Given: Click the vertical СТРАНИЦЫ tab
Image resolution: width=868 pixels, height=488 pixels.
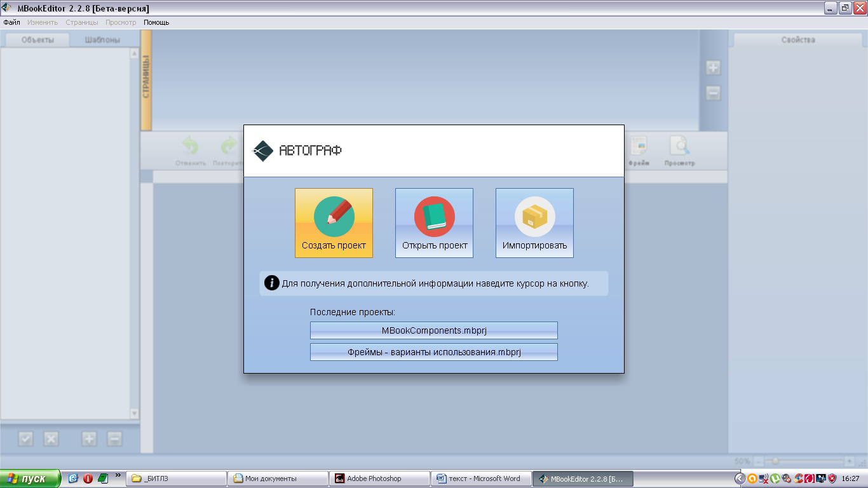Looking at the screenshot, I should point(146,80).
